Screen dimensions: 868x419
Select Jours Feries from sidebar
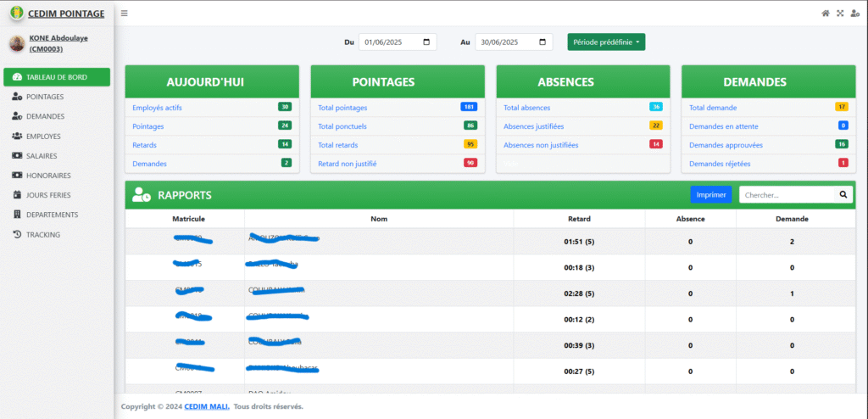[x=48, y=195]
